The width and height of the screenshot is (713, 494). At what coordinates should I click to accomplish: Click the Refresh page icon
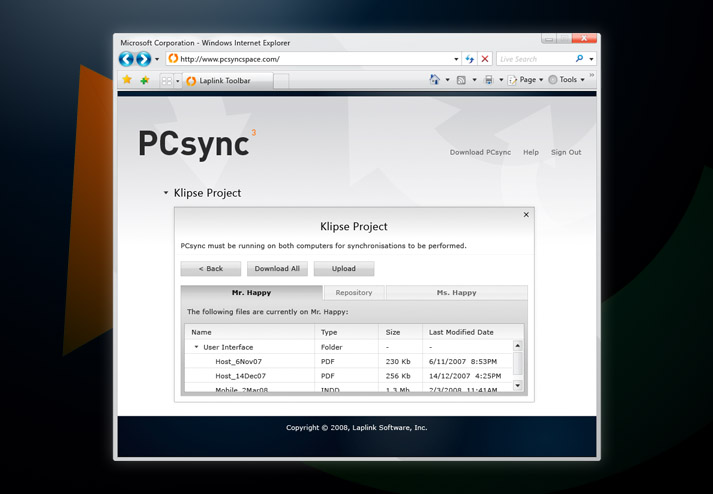click(469, 59)
